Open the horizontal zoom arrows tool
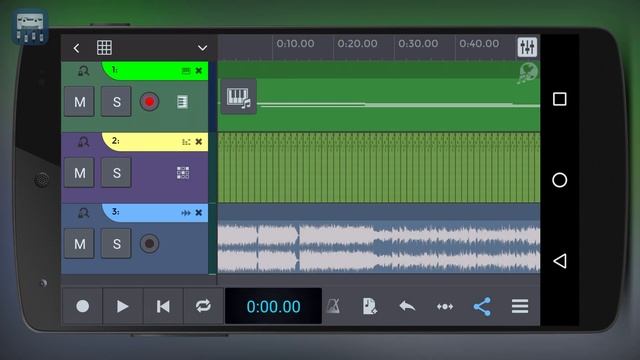The width and height of the screenshot is (640, 360). point(445,307)
